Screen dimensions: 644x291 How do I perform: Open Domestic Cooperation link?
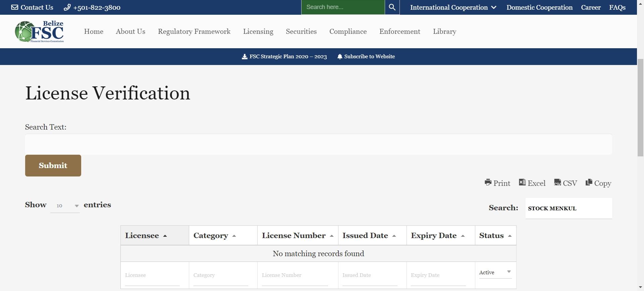click(539, 7)
